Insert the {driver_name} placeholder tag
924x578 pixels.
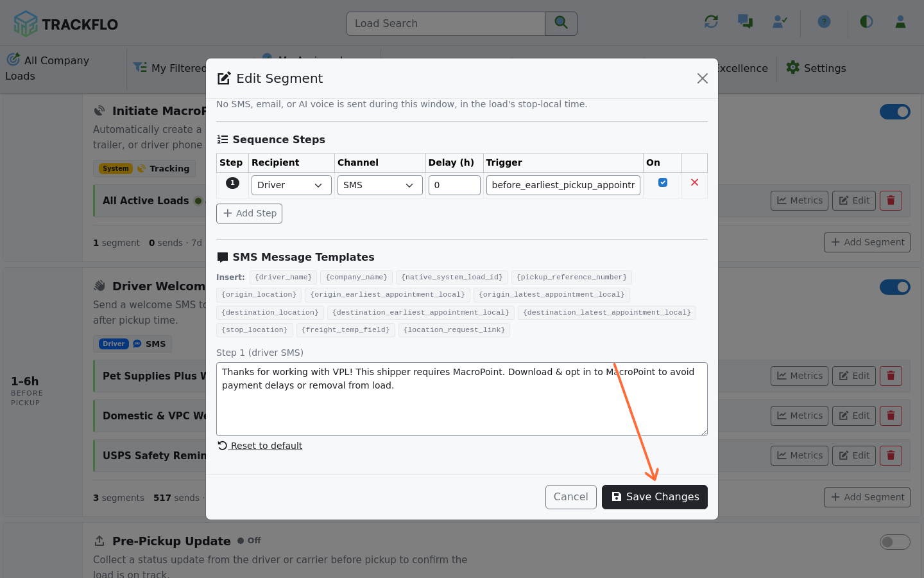tap(283, 277)
